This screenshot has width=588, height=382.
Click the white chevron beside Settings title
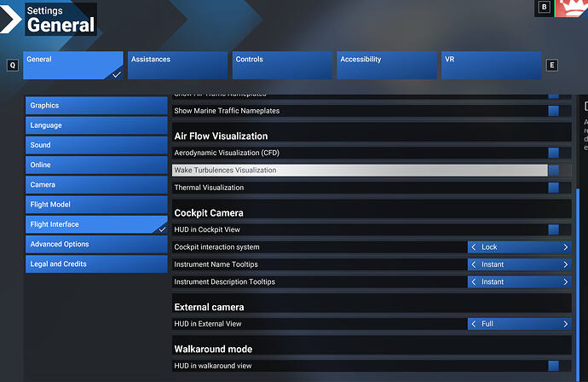click(11, 19)
